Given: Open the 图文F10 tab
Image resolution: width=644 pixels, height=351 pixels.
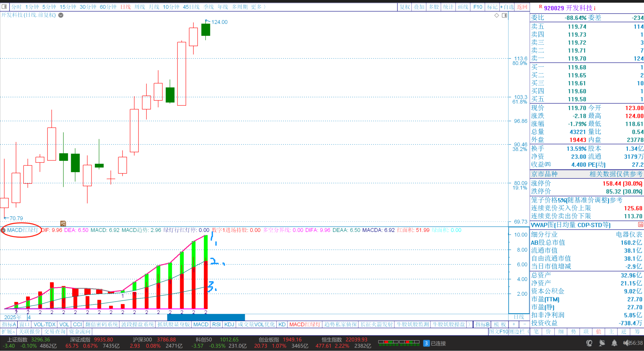Looking at the screenshot, I should [x=499, y=332].
